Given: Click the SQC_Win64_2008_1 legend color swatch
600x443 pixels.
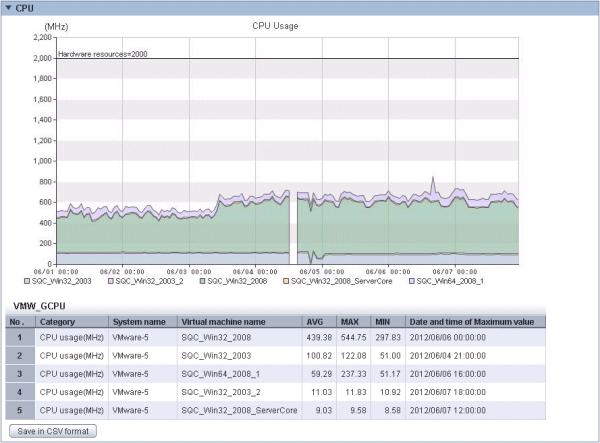Looking at the screenshot, I should click(x=412, y=281).
